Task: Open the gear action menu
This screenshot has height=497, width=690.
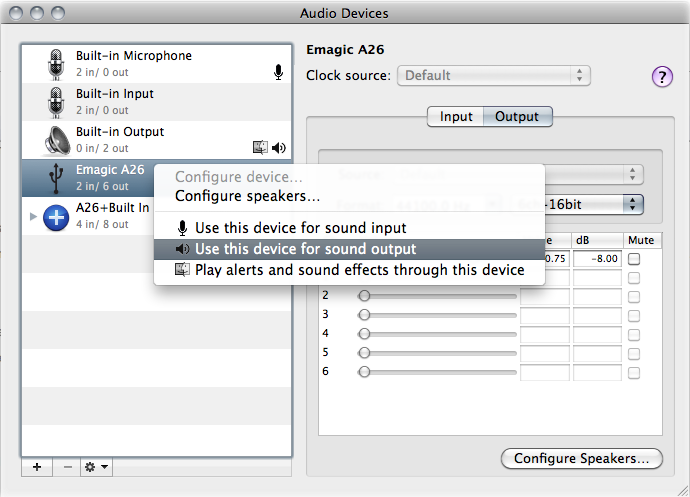Action: coord(96,467)
